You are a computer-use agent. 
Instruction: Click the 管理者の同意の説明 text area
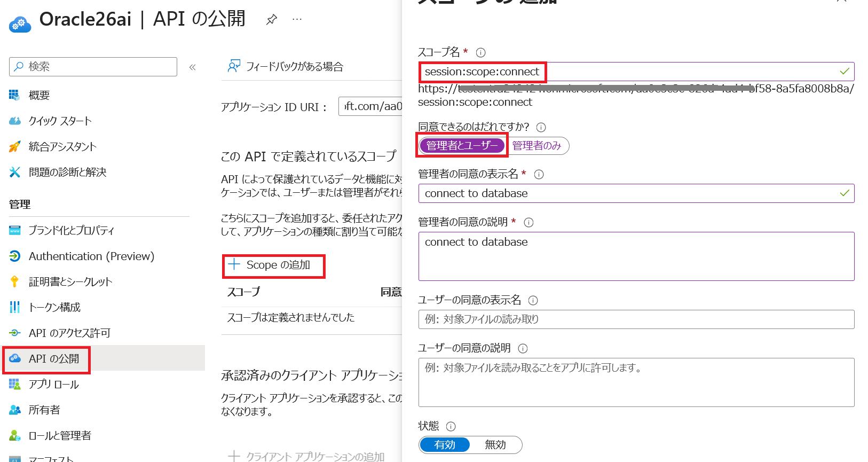pyautogui.click(x=636, y=256)
